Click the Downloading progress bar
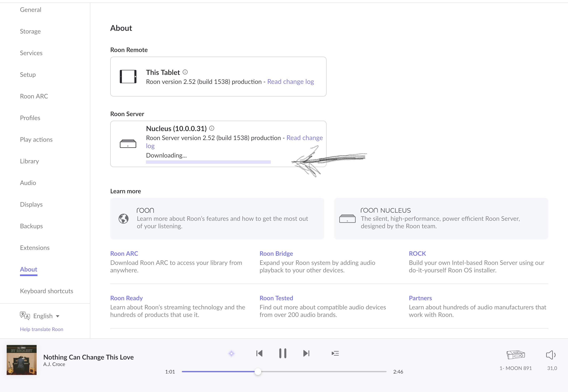The image size is (568, 392). click(x=208, y=162)
